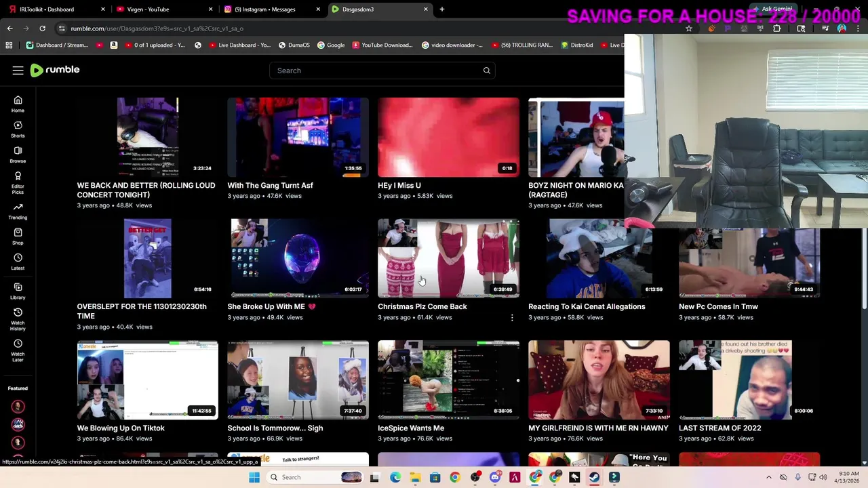
Task: Open the second featured channel avatar
Action: click(x=18, y=424)
